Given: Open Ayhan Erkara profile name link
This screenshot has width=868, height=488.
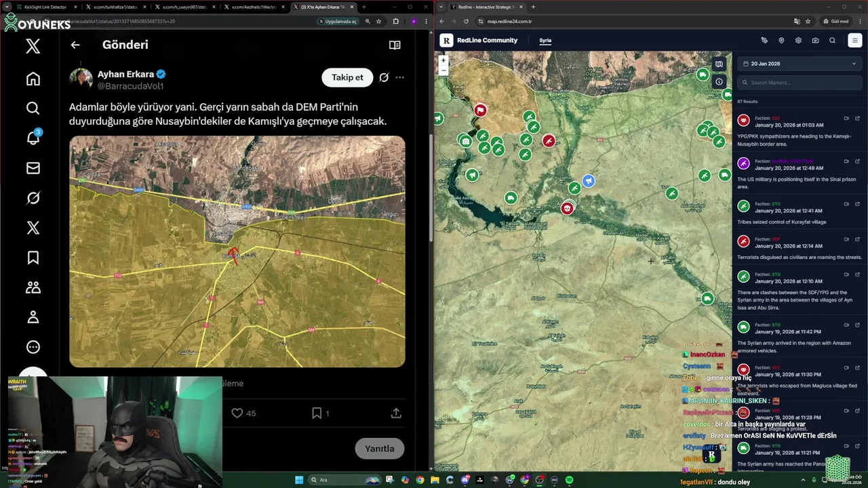Looking at the screenshot, I should pos(125,74).
